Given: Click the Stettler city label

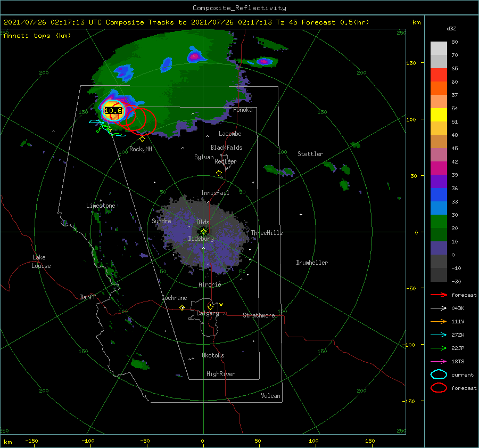Looking at the screenshot, I should tap(310, 154).
